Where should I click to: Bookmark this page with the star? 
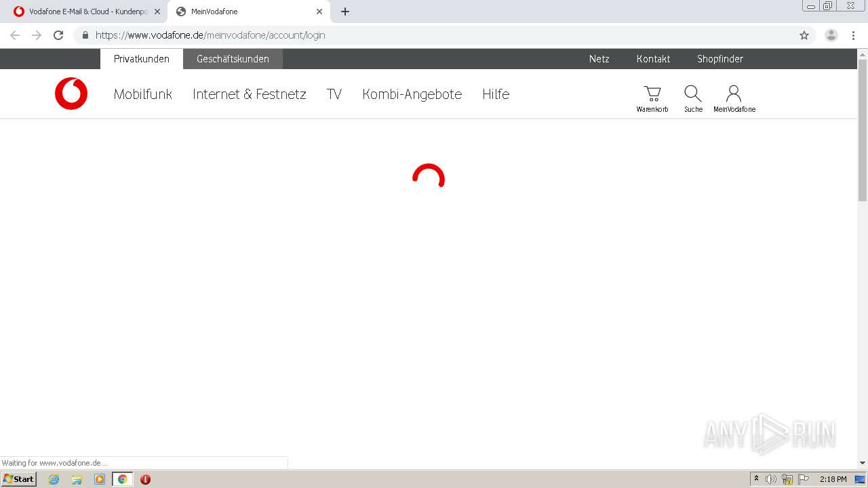pyautogui.click(x=804, y=35)
